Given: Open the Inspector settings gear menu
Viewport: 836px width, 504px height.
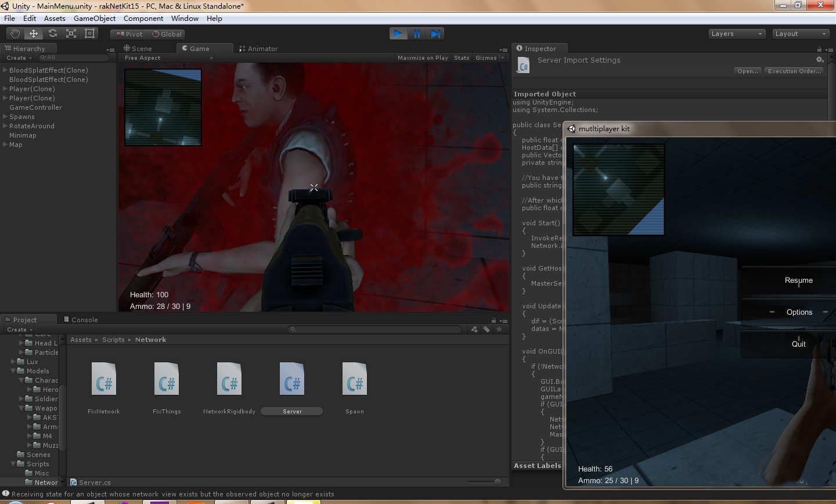Looking at the screenshot, I should [820, 60].
